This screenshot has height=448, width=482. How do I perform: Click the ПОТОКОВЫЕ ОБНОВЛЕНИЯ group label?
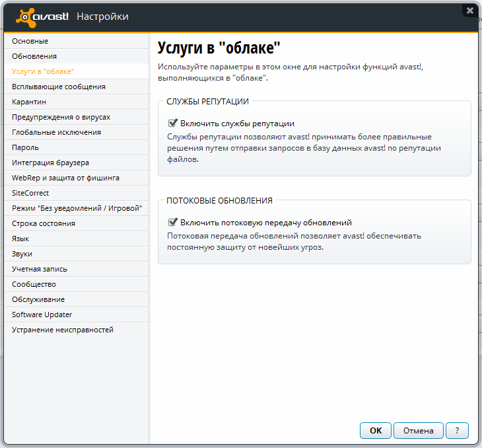point(219,201)
